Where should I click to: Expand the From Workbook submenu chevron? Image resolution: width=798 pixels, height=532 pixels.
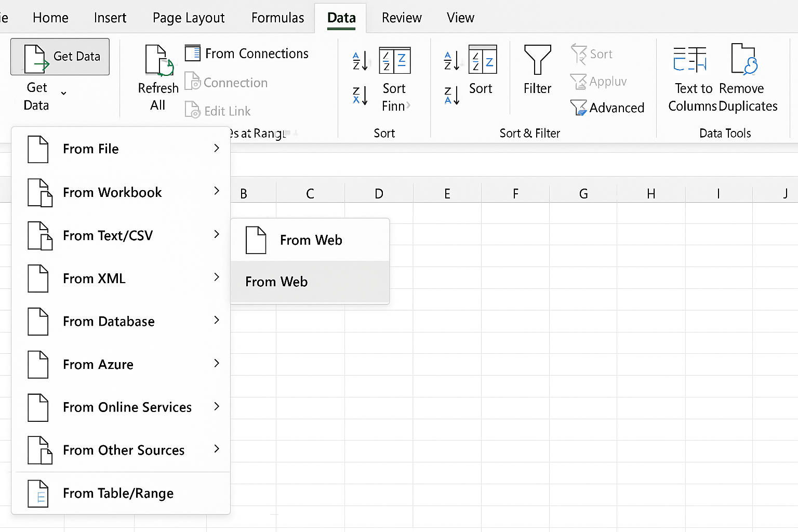pos(217,191)
